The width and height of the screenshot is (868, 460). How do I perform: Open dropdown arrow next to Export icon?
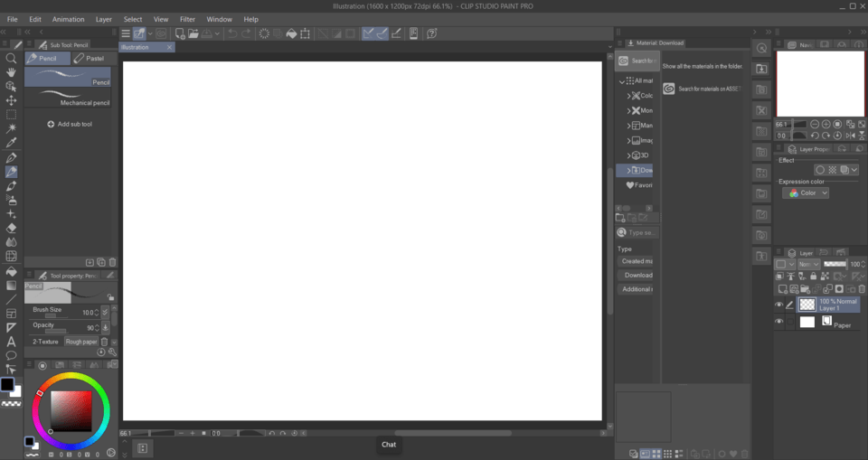tap(217, 33)
